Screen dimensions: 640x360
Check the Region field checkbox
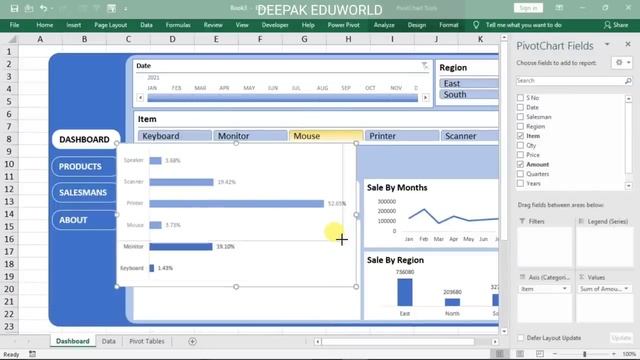click(520, 127)
